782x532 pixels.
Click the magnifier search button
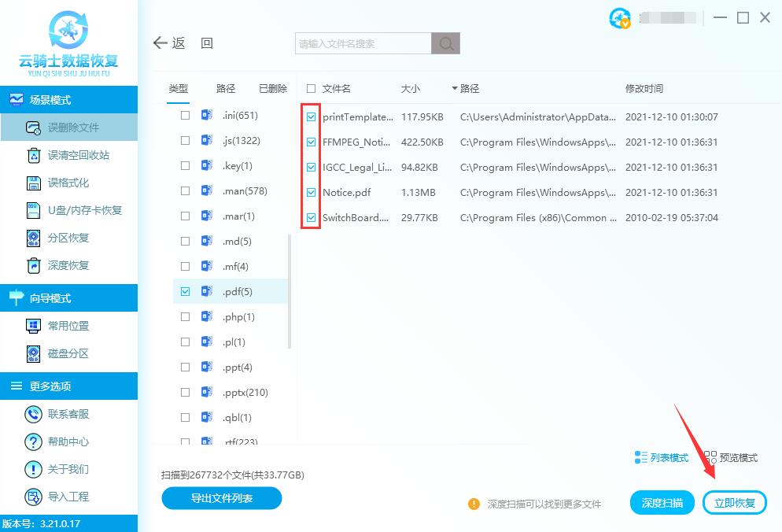pos(446,43)
